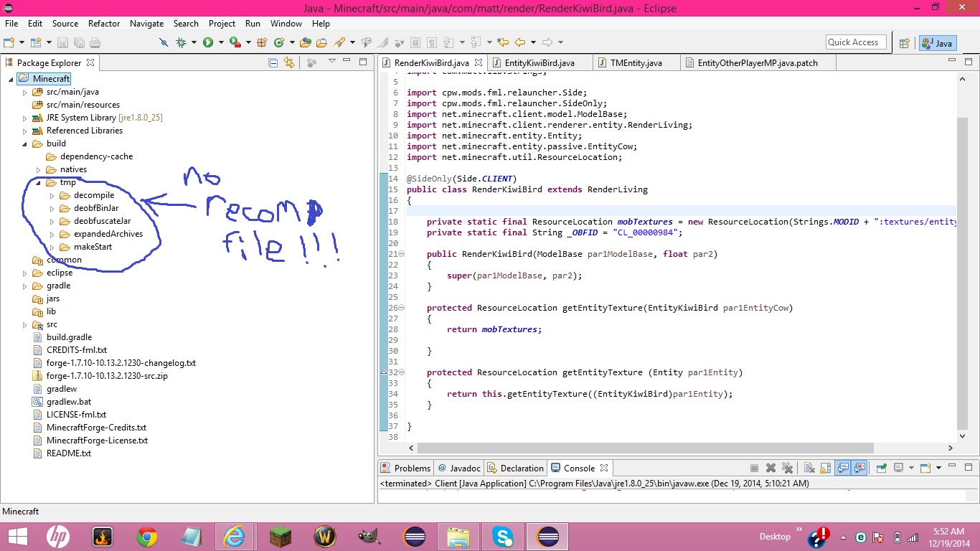Navigate Back with yellow left arrow
This screenshot has width=980, height=551.
tap(519, 42)
